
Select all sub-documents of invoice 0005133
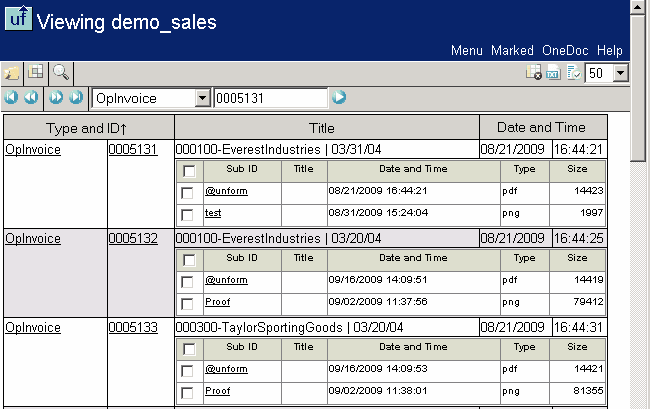[x=187, y=349]
